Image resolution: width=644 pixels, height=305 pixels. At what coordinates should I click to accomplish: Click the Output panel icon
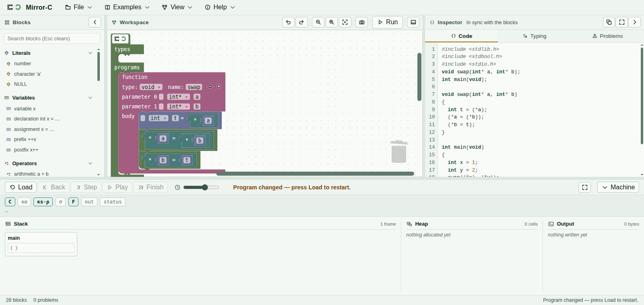coord(551,224)
